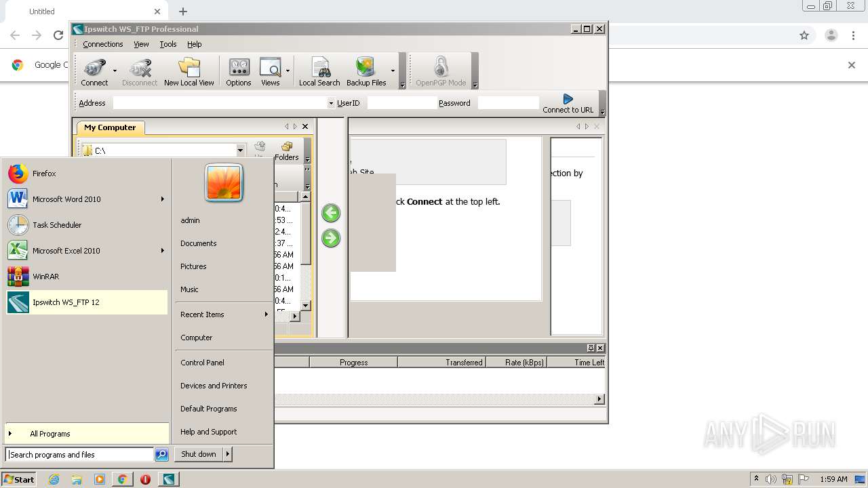Screen dimensions: 868x488
Task: Click the Progress column header
Action: pyautogui.click(x=353, y=363)
